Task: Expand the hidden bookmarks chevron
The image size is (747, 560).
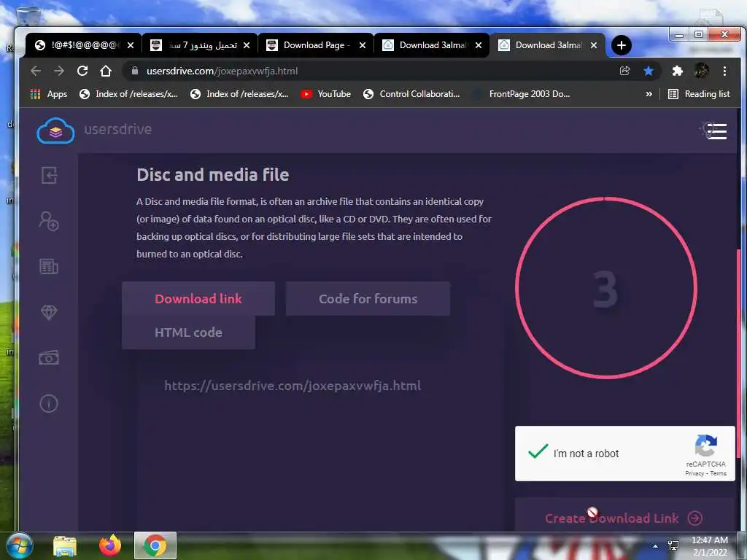Action: [x=649, y=94]
